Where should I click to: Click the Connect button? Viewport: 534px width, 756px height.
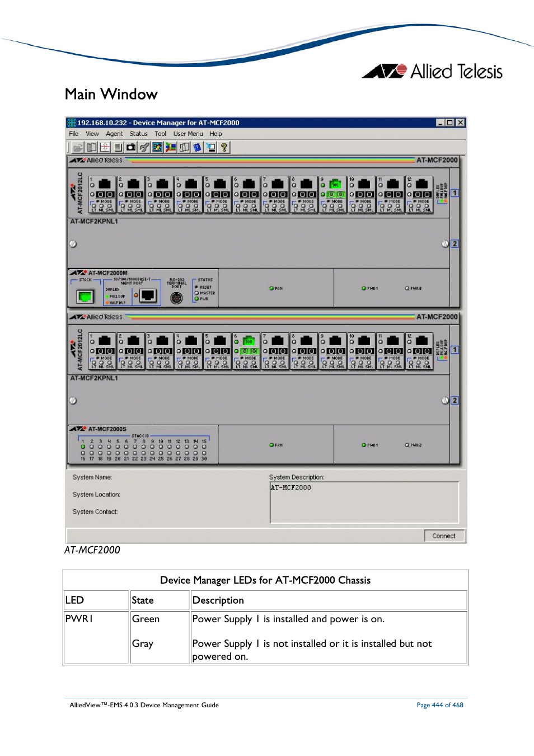coord(444,536)
